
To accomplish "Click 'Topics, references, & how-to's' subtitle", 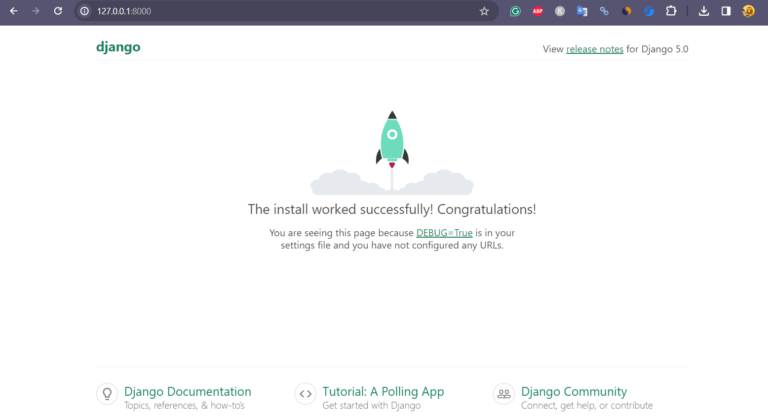I will 184,405.
